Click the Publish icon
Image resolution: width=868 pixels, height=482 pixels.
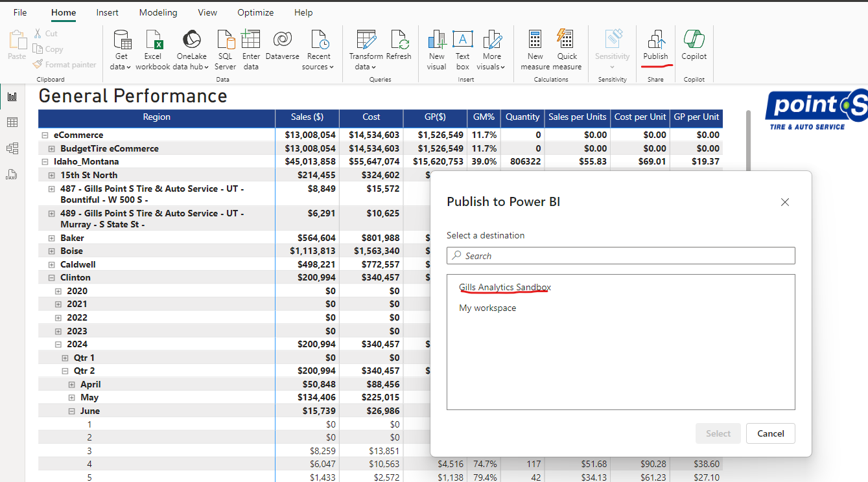coord(655,40)
